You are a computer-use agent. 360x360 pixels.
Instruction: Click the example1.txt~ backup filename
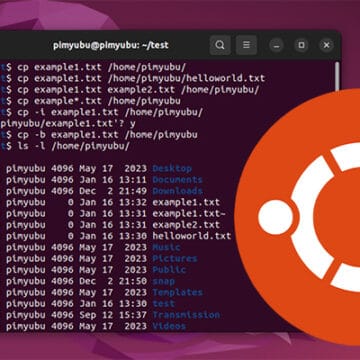pyautogui.click(x=189, y=213)
